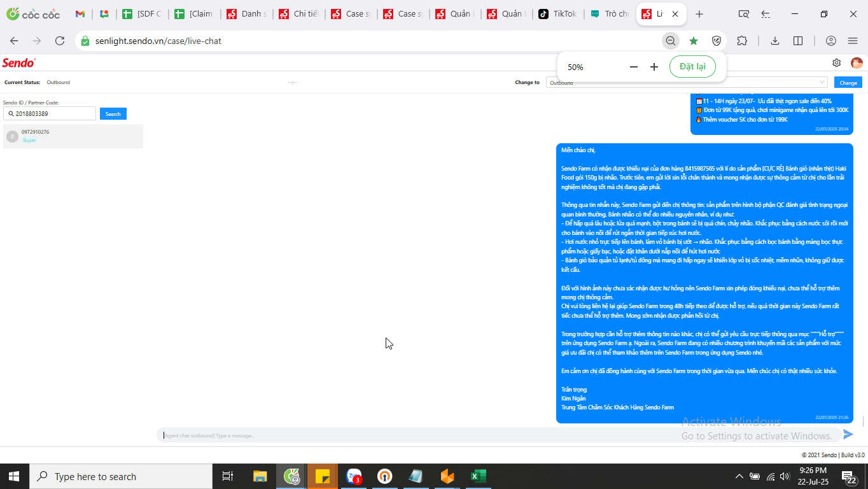
Task: Switch to the Trò chuyện tab
Action: tap(610, 14)
